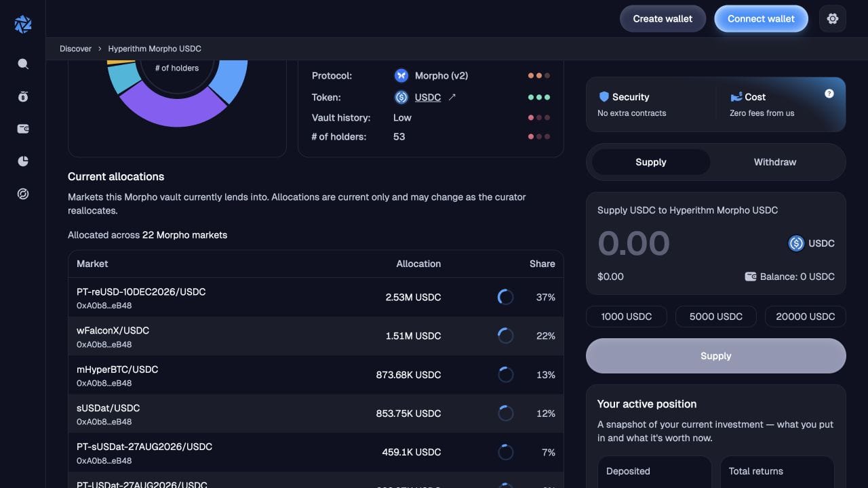The height and width of the screenshot is (488, 868).
Task: Open the pie chart portfolio icon
Action: [x=23, y=161]
